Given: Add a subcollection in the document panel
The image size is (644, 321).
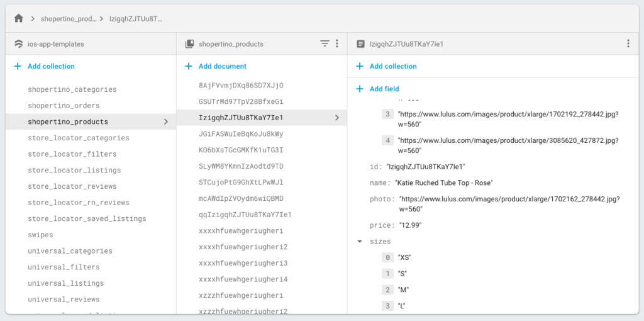Looking at the screenshot, I should (392, 66).
